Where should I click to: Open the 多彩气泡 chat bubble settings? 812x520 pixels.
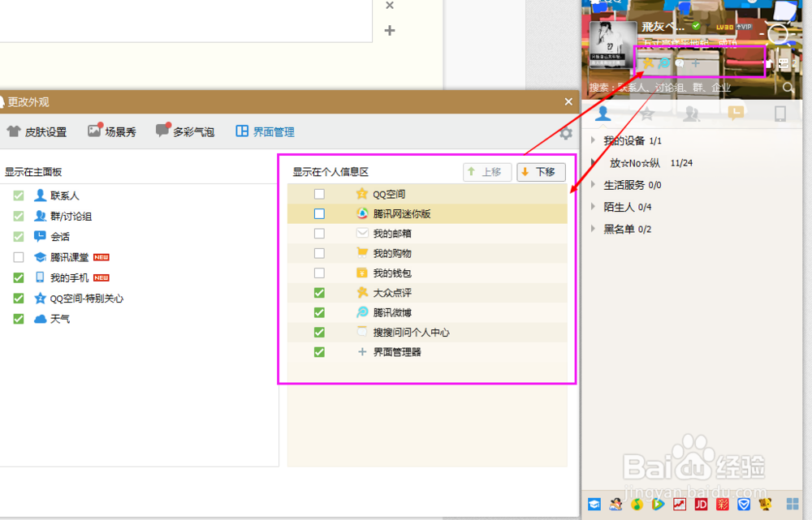[x=185, y=131]
